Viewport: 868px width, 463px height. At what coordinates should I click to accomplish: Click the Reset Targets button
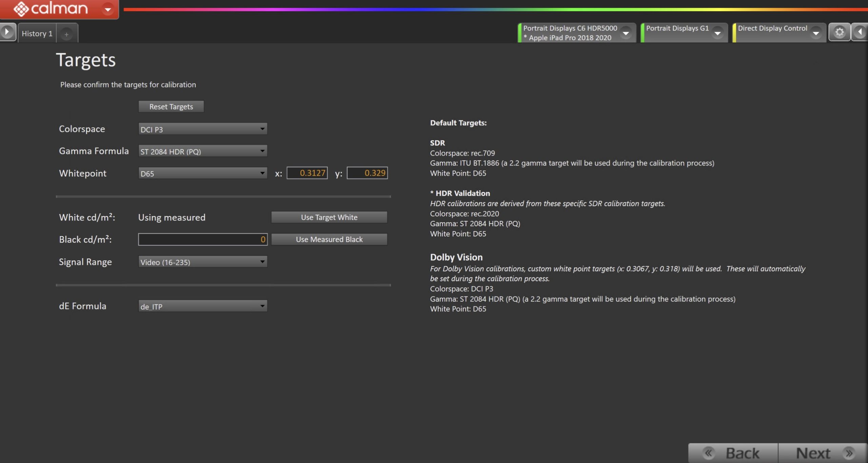click(171, 107)
